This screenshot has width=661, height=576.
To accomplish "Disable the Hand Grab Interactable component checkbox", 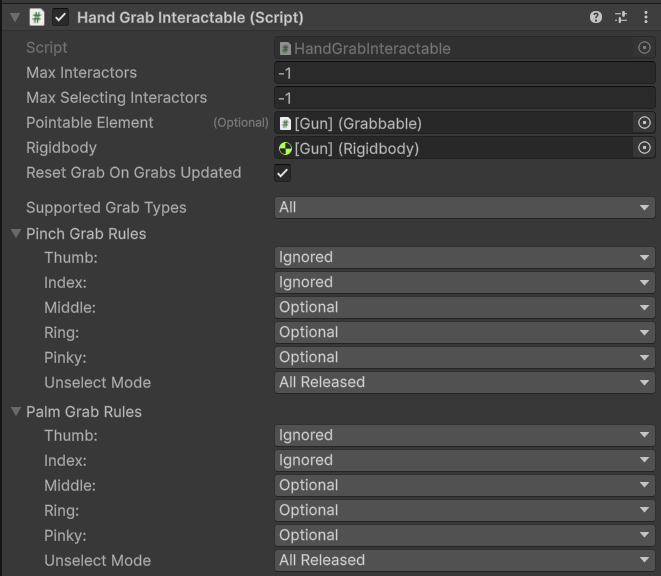I will click(x=61, y=17).
